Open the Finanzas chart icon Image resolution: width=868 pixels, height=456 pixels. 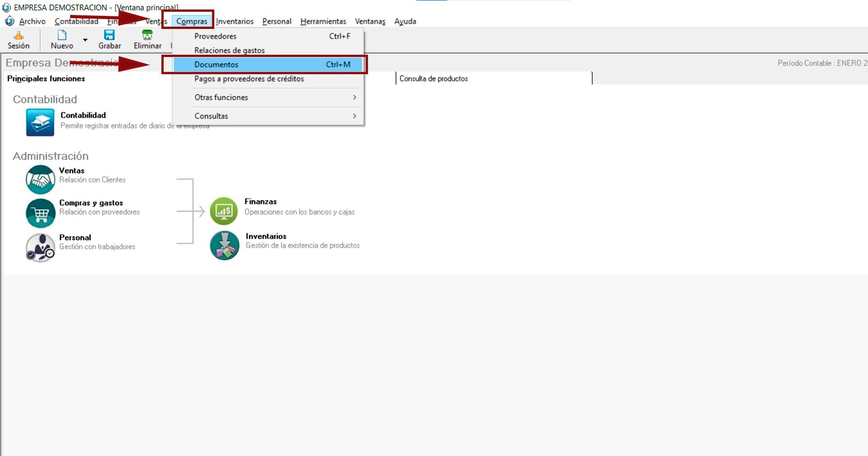224,211
